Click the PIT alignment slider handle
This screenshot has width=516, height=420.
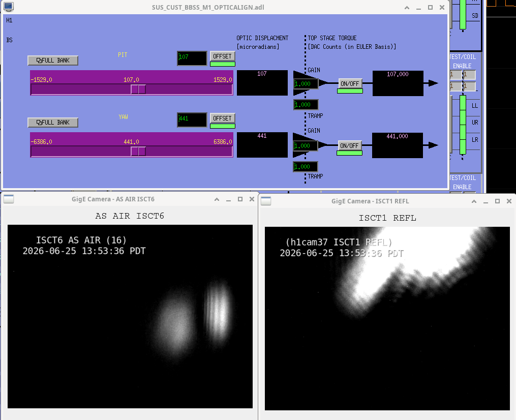(138, 89)
